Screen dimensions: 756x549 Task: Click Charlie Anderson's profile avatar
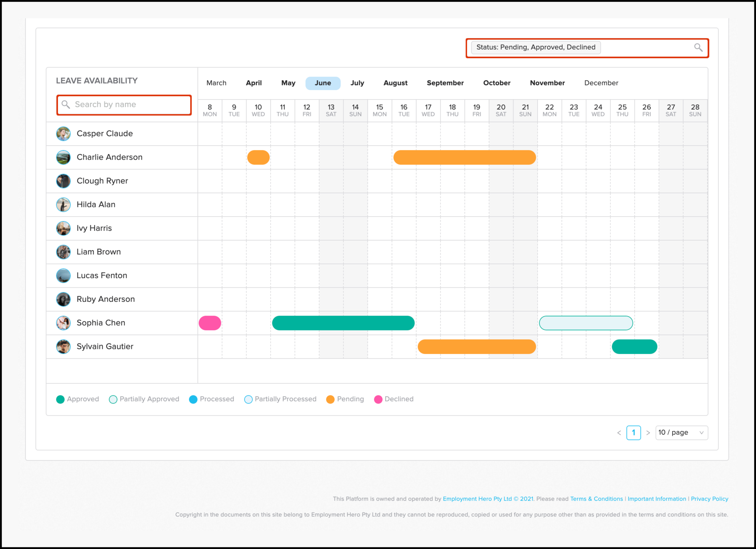click(63, 157)
